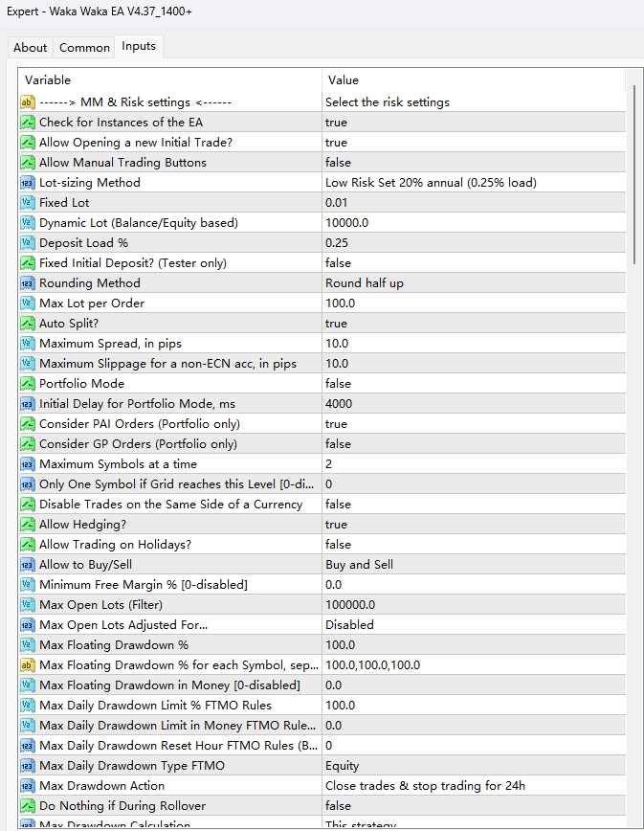Toggle Allow Opening a new Initial Trade value

point(474,143)
